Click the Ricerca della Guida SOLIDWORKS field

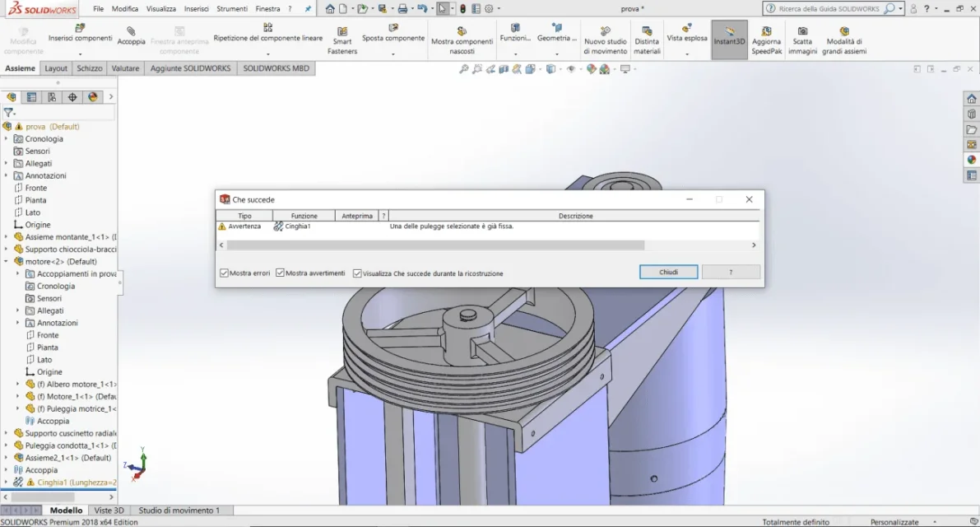pyautogui.click(x=829, y=9)
